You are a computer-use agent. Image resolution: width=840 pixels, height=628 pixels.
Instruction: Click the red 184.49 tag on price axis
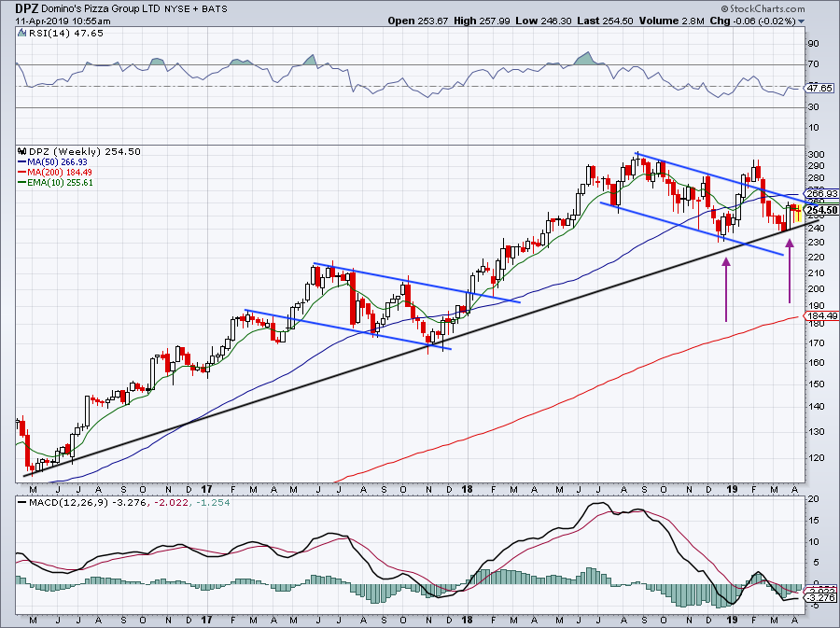[x=821, y=316]
